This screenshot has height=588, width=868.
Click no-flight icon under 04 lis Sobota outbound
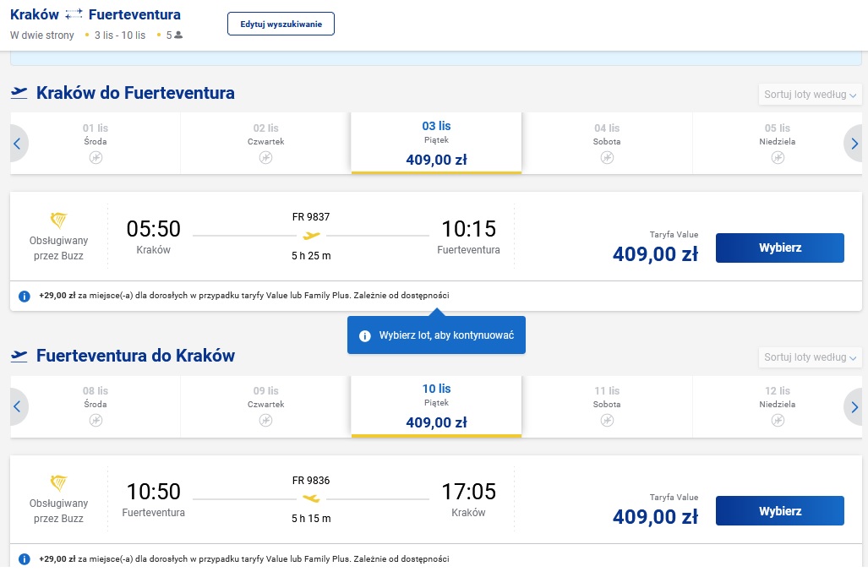(607, 158)
